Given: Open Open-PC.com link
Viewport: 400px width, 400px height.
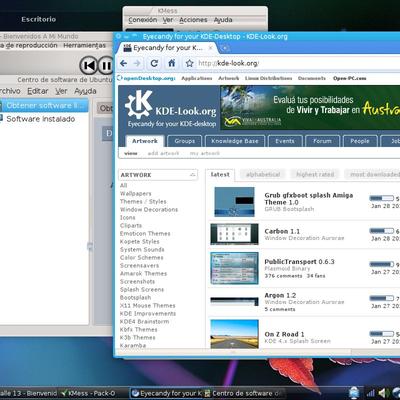Looking at the screenshot, I should (x=349, y=78).
